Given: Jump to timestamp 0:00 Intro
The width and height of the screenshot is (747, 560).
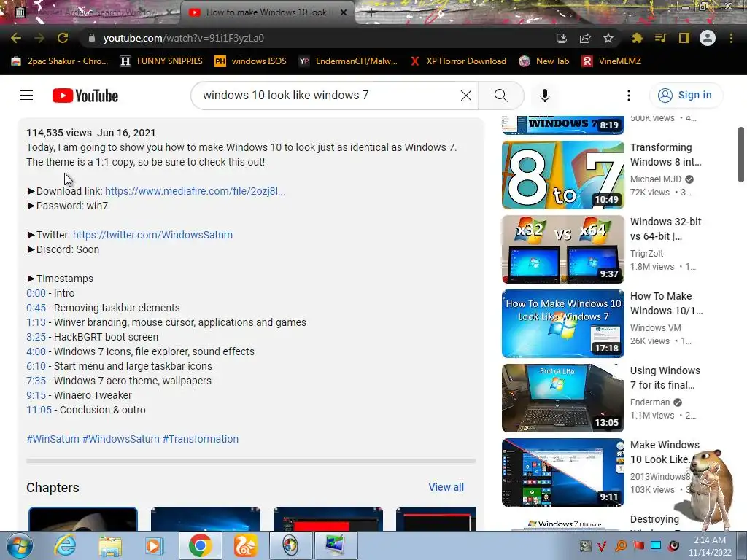Looking at the screenshot, I should tap(36, 293).
